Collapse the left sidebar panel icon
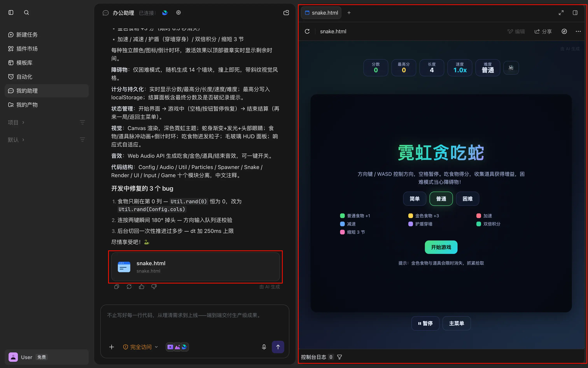 point(11,12)
